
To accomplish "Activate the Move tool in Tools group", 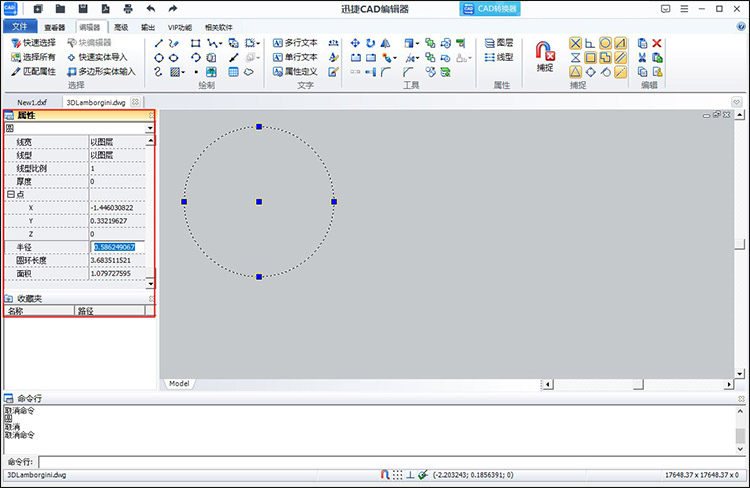I will 355,43.
